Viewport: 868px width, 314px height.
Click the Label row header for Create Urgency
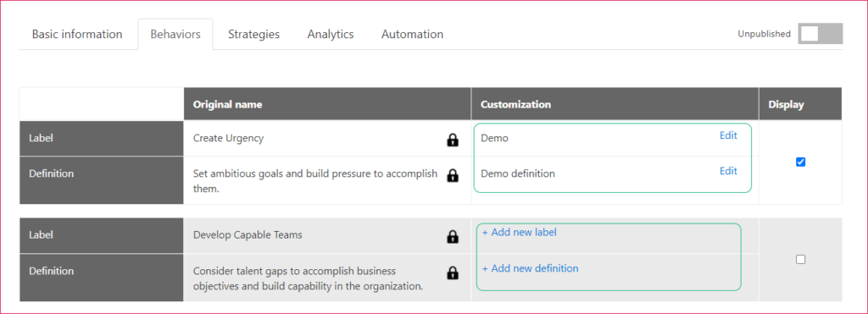tap(102, 139)
